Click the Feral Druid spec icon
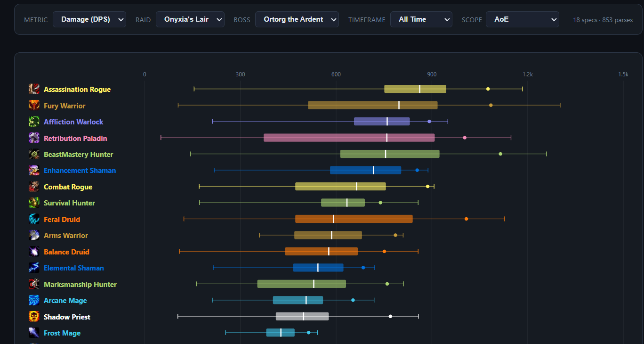Image resolution: width=644 pixels, height=344 pixels. [x=34, y=219]
